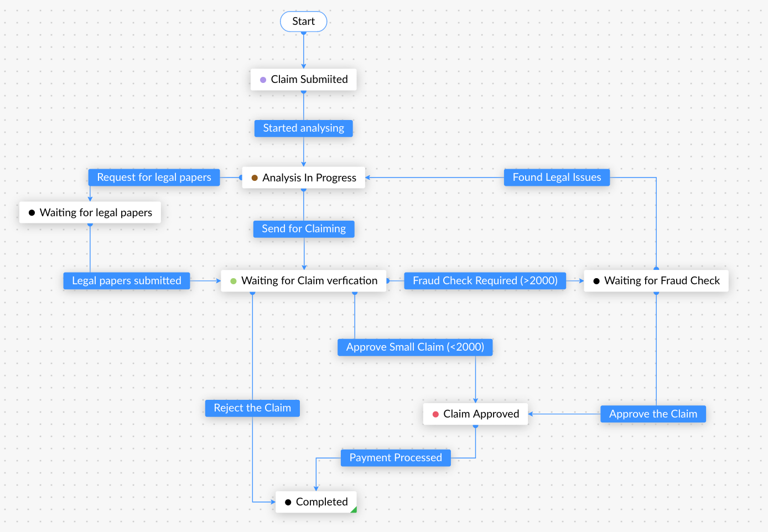Click the Found Legal Issues transition
The height and width of the screenshot is (532, 768).
pos(557,178)
